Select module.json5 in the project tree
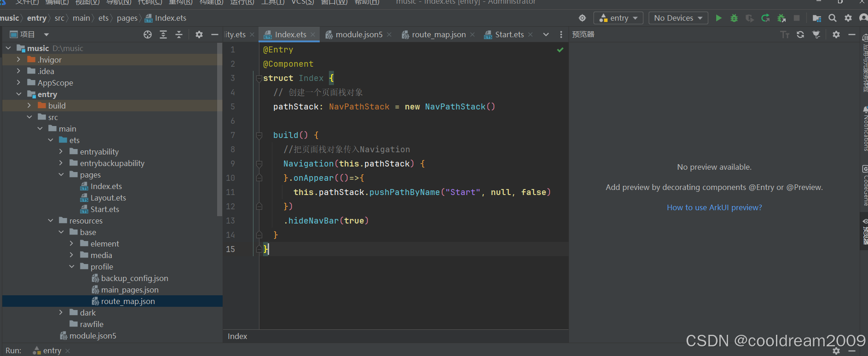 click(x=92, y=336)
